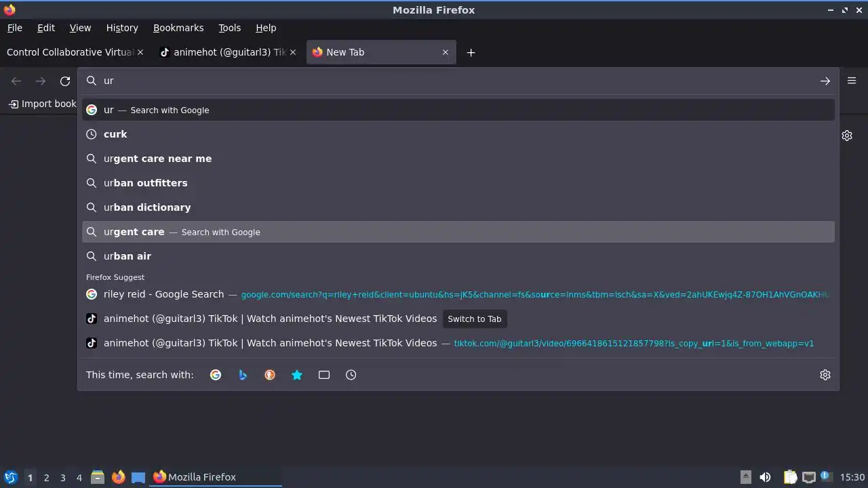This screenshot has width=868, height=488.
Task: Open clipboard manager tray icon
Action: coord(790,477)
